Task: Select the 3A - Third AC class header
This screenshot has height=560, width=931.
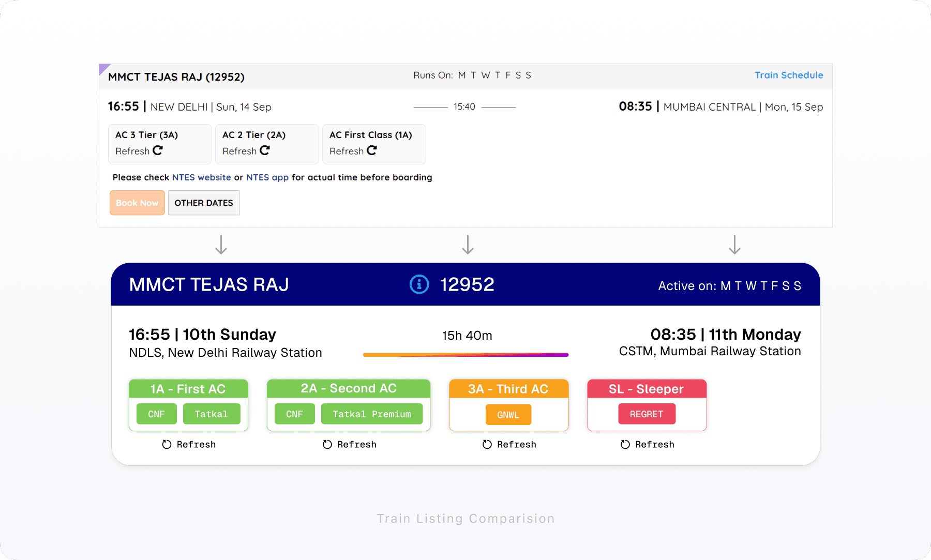Action: click(x=508, y=389)
